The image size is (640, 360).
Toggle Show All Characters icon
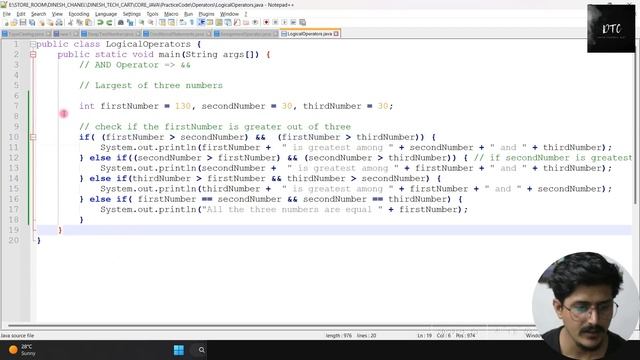(x=191, y=22)
